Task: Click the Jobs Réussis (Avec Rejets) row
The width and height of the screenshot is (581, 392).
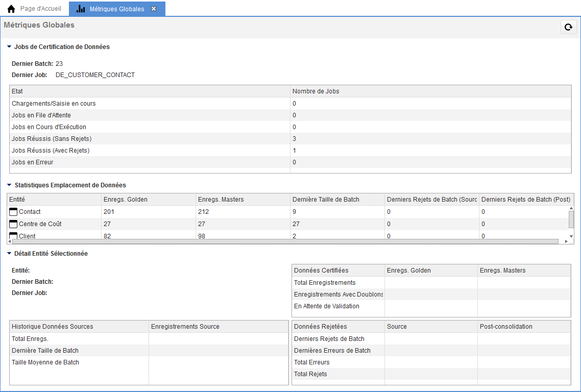Action: [x=290, y=151]
